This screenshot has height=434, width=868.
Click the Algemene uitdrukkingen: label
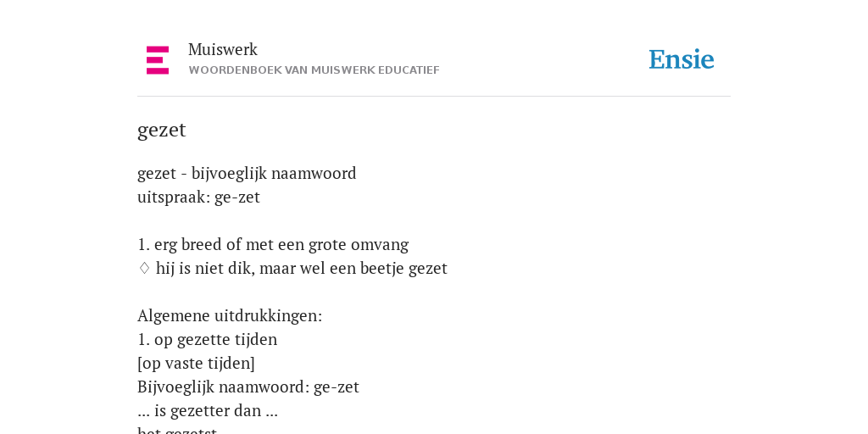point(230,316)
